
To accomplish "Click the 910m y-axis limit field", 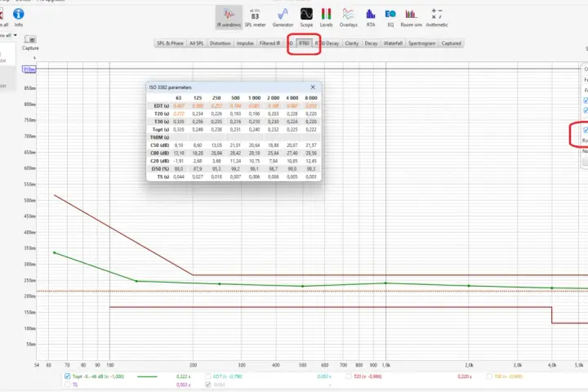I will [x=29, y=69].
